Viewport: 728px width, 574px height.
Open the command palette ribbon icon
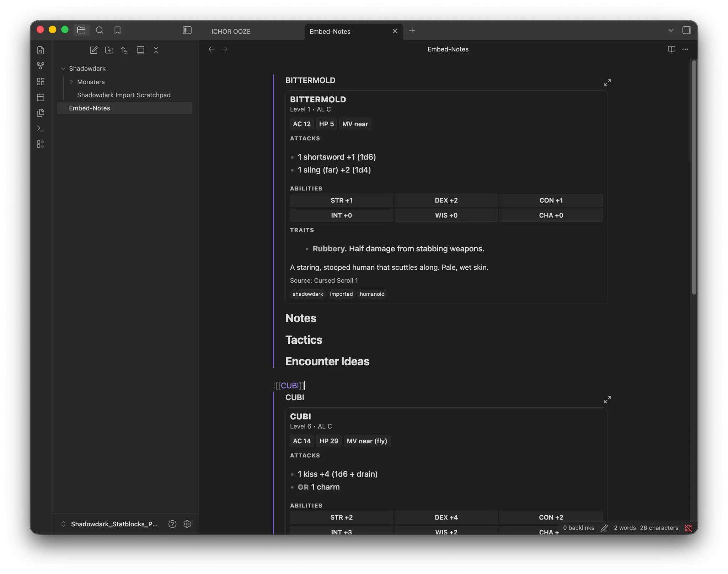41,128
